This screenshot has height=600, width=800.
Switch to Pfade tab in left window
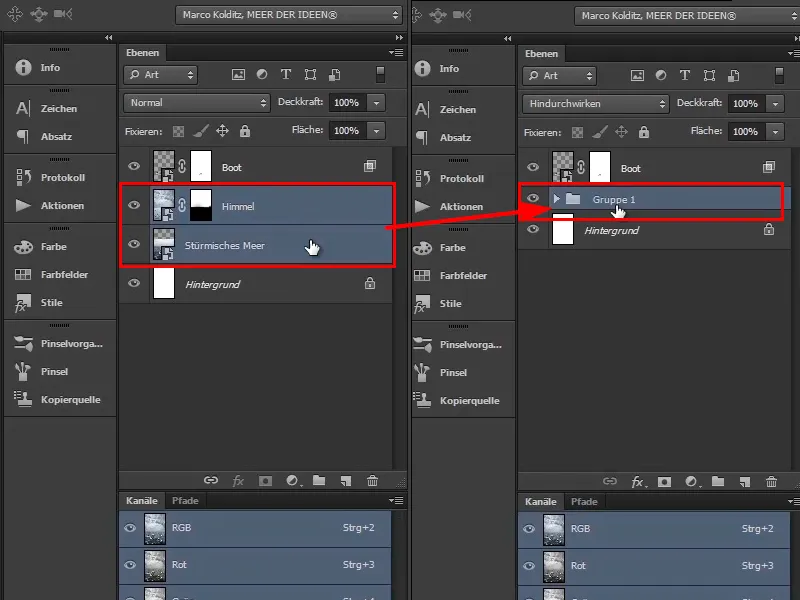click(x=185, y=501)
